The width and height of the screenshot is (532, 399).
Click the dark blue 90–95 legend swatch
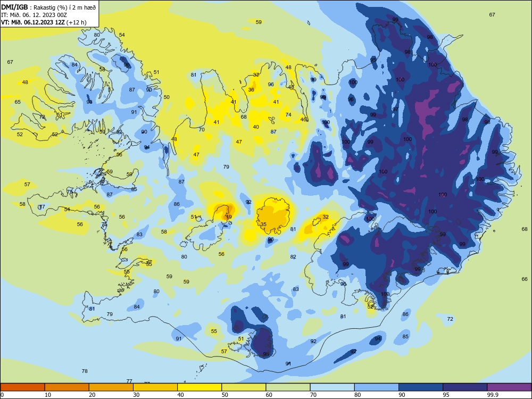tap(421, 387)
